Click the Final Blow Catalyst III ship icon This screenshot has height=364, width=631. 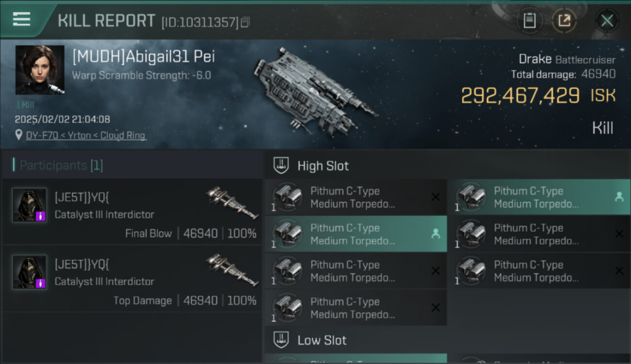232,202
